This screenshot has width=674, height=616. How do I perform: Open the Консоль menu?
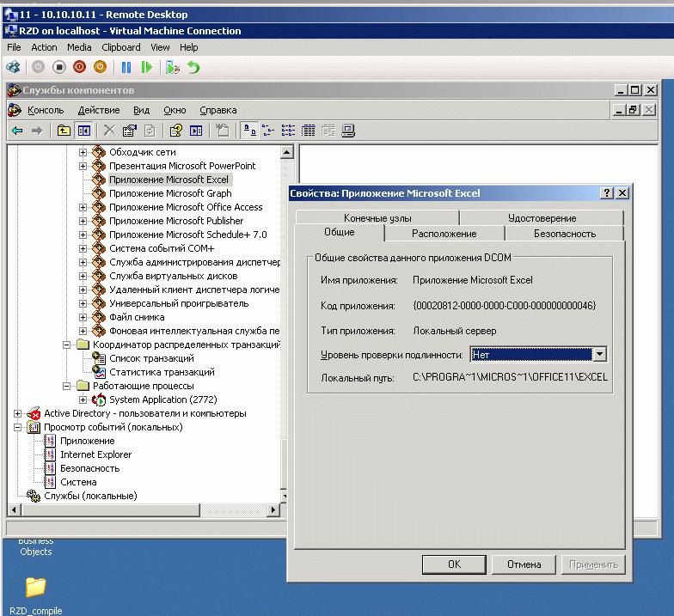(46, 110)
